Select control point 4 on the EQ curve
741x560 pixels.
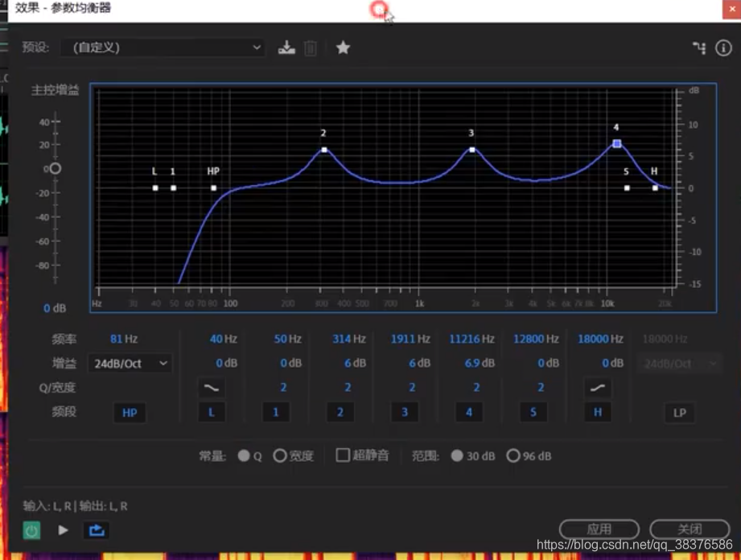pos(617,143)
